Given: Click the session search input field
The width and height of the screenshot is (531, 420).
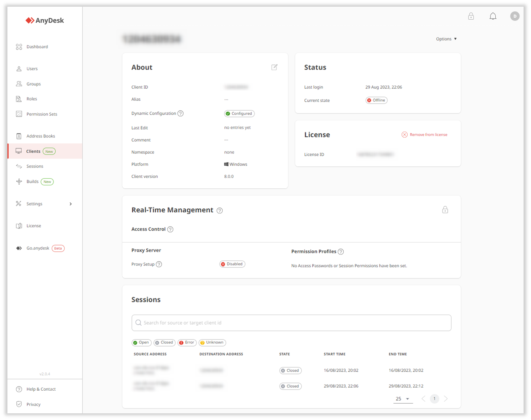Looking at the screenshot, I should click(x=291, y=323).
